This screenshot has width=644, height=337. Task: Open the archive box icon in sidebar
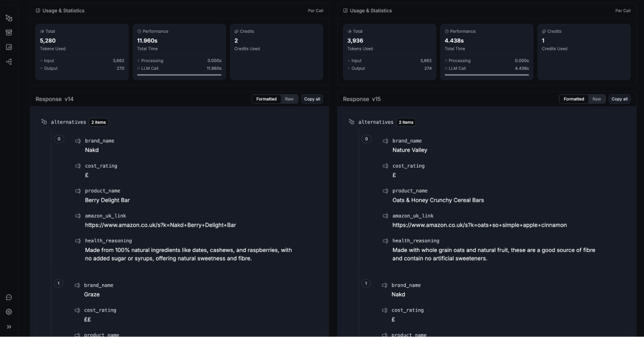coord(9,32)
